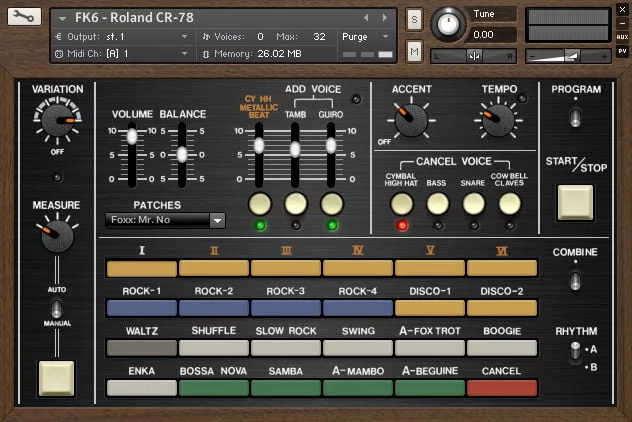This screenshot has width=632, height=422.
Task: Flip the Program switch
Action: [x=576, y=117]
